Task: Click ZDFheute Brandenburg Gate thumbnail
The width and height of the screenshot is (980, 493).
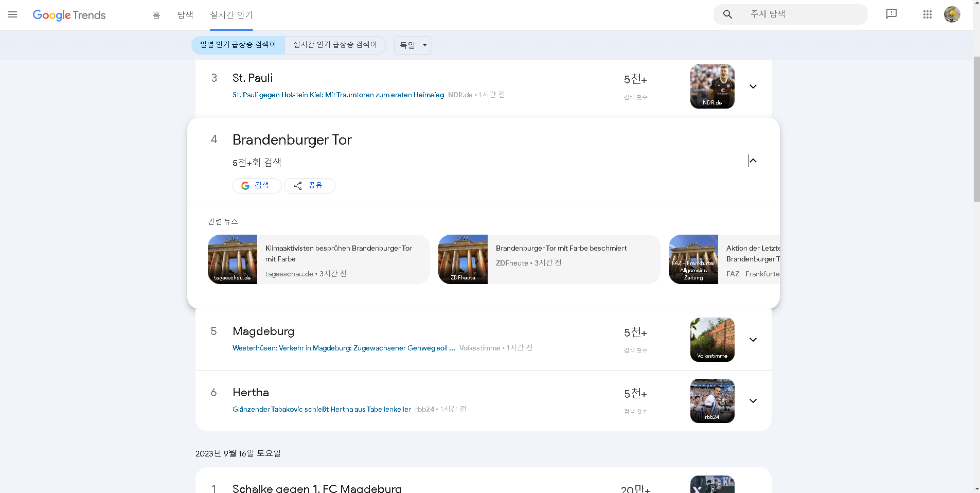Action: (463, 259)
